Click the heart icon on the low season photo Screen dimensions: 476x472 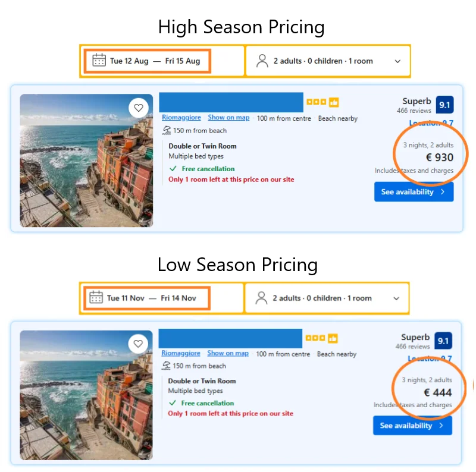click(138, 344)
